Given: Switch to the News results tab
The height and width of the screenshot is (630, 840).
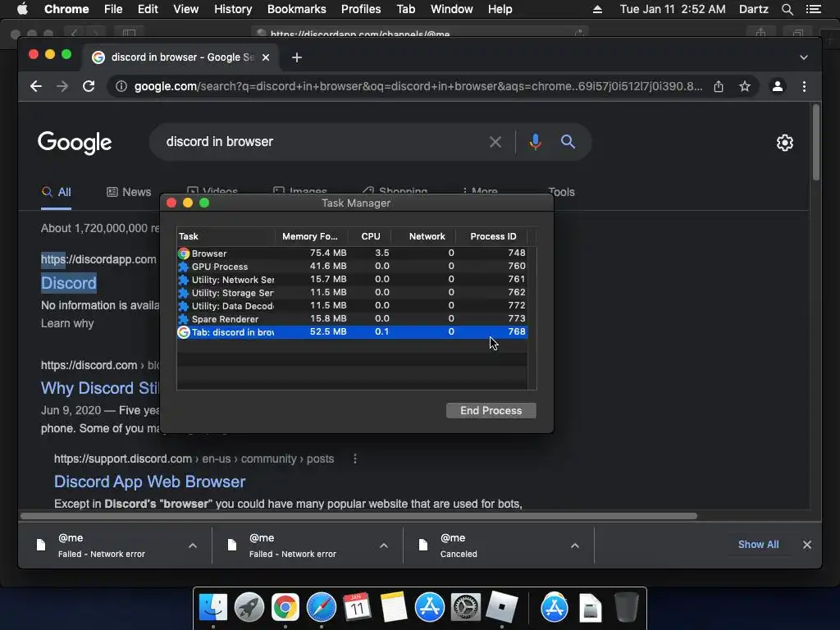Looking at the screenshot, I should tap(129, 192).
